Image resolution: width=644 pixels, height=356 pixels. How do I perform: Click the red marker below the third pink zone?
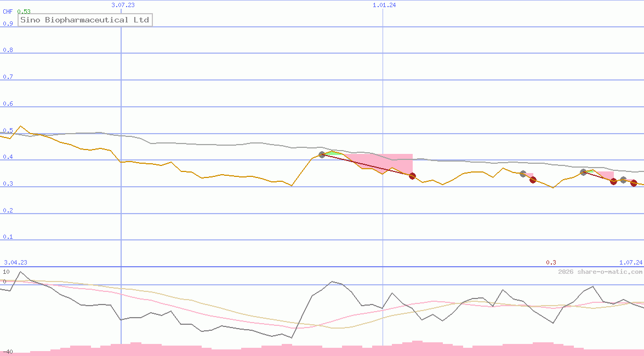tap(613, 181)
